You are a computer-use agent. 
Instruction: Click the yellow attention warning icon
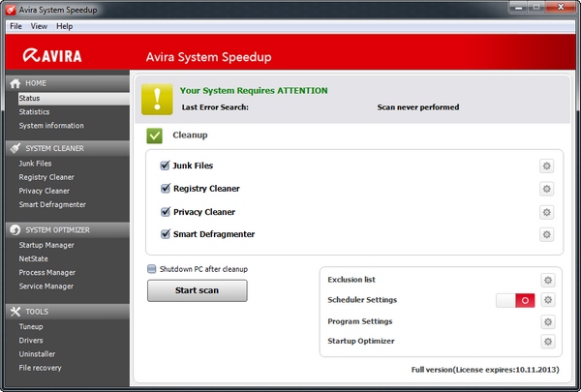(x=157, y=99)
